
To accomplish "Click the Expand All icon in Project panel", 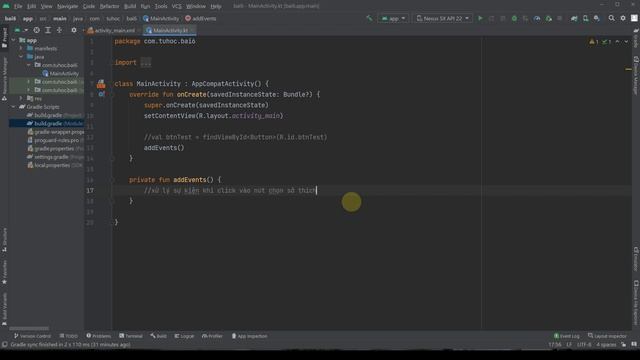I will click(x=48, y=30).
